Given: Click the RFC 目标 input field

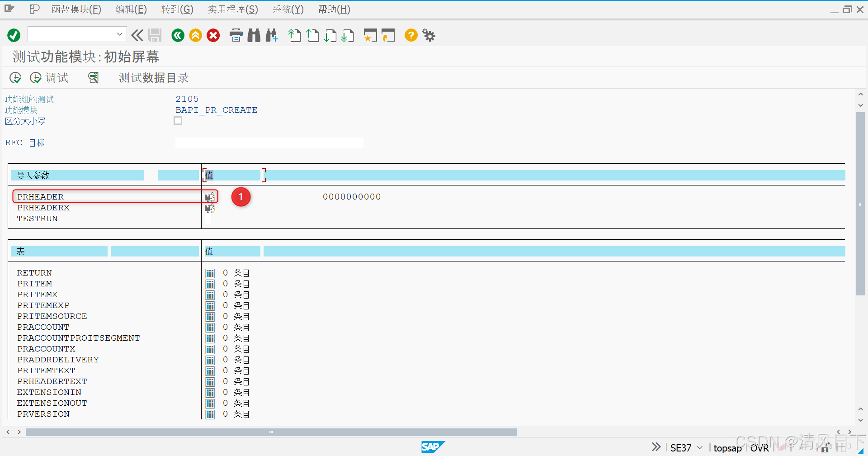Looking at the screenshot, I should (269, 143).
